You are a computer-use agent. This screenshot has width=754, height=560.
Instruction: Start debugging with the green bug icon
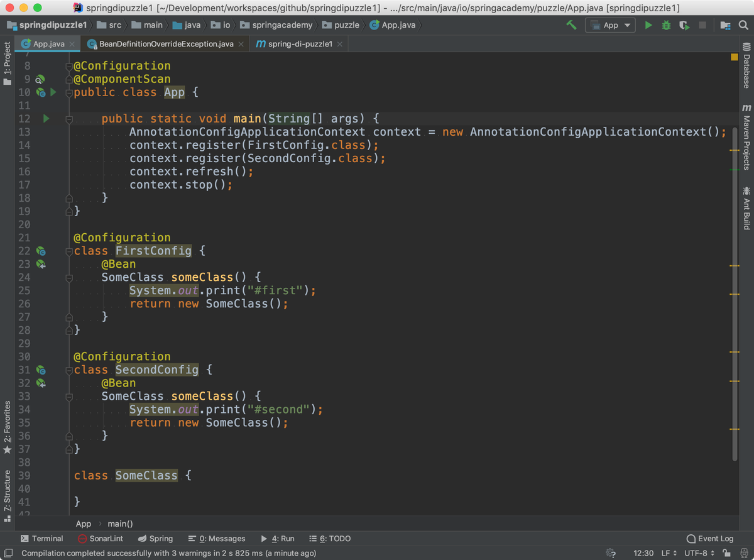click(x=667, y=25)
